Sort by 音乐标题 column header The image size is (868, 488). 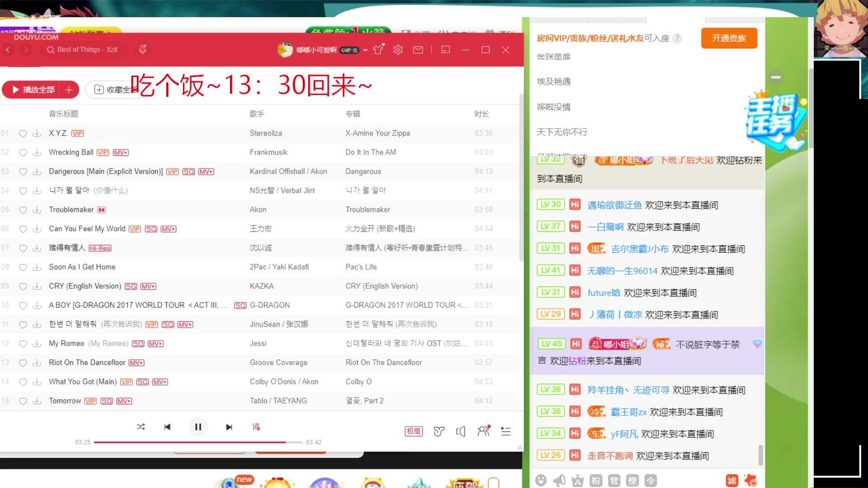click(x=63, y=114)
